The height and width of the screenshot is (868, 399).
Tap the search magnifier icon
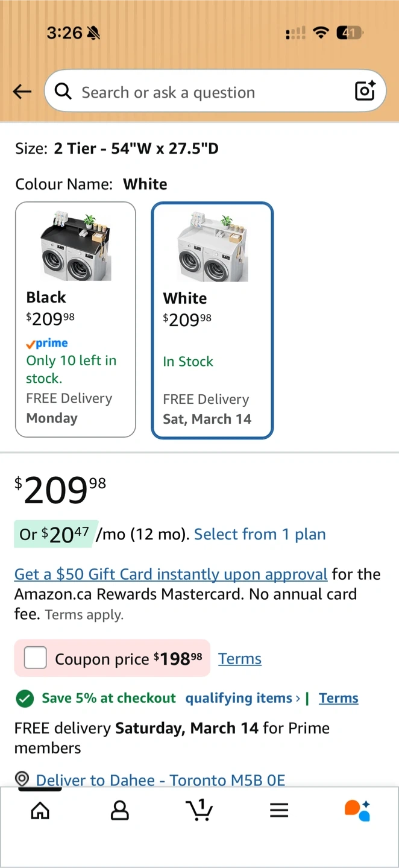[x=63, y=92]
